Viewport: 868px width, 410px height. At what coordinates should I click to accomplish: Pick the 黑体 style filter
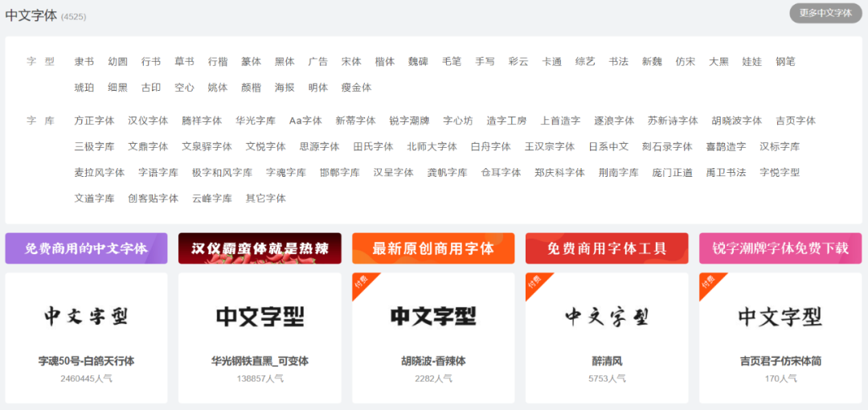point(285,61)
